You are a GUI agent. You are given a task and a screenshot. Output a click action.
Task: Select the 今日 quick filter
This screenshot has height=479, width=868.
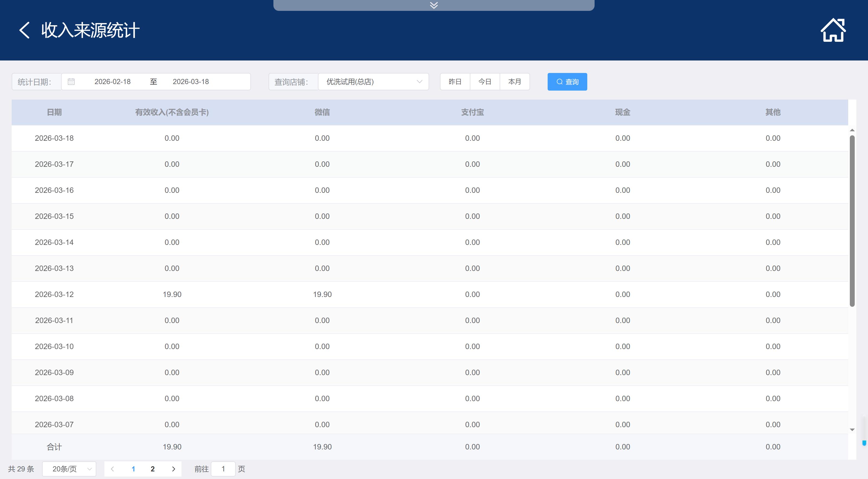tap(484, 82)
